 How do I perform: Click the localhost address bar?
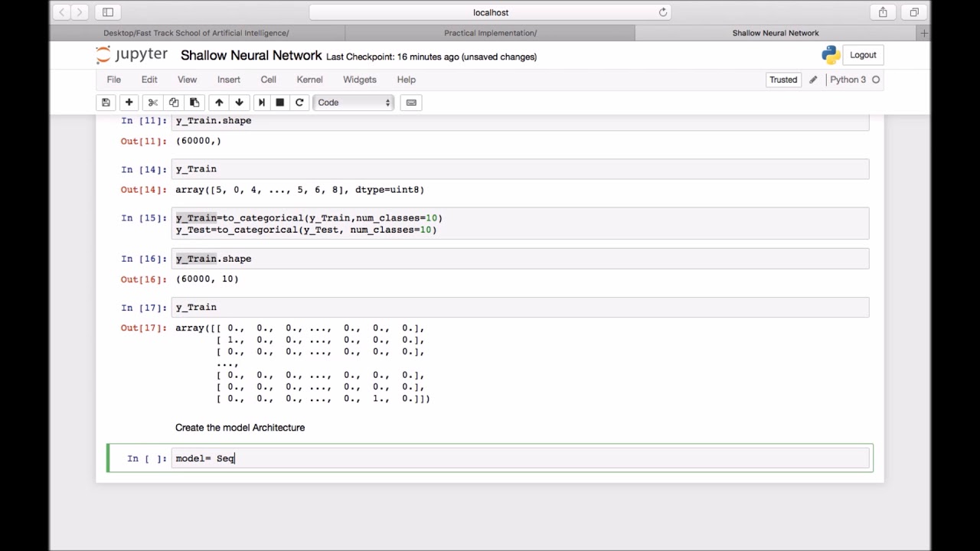pos(490,12)
